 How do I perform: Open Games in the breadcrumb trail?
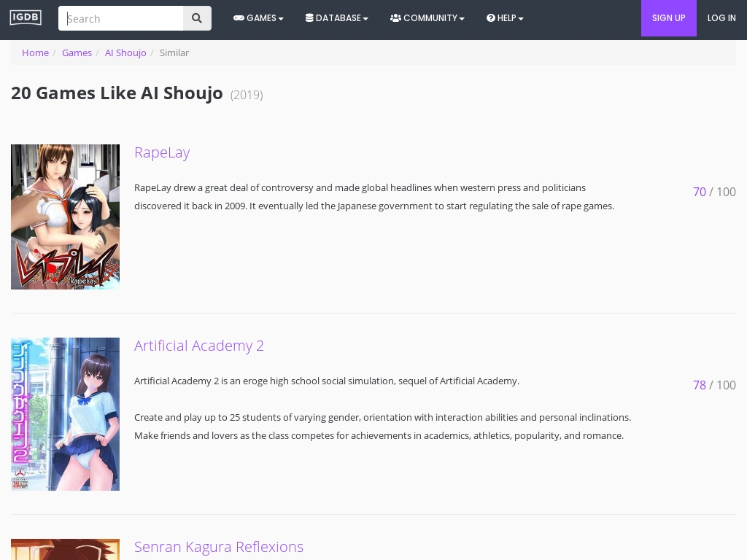point(77,52)
